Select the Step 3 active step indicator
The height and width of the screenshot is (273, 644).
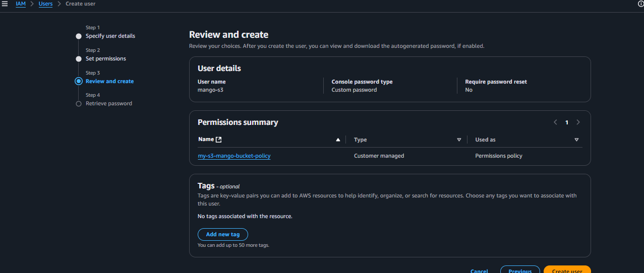pos(78,81)
